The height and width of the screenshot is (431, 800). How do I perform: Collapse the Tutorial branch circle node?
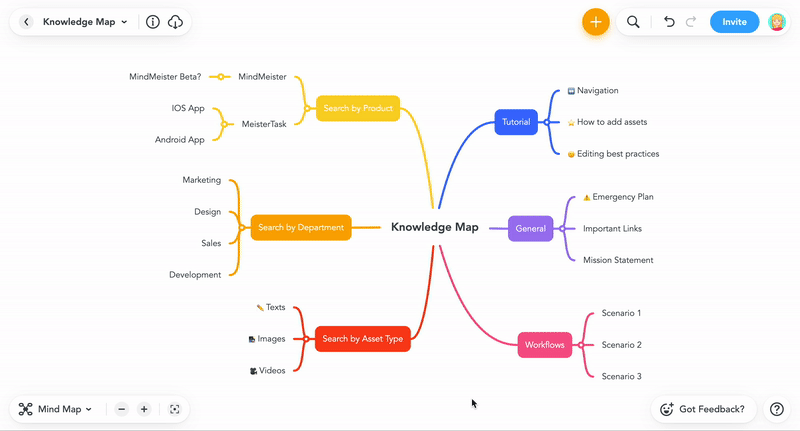546,122
